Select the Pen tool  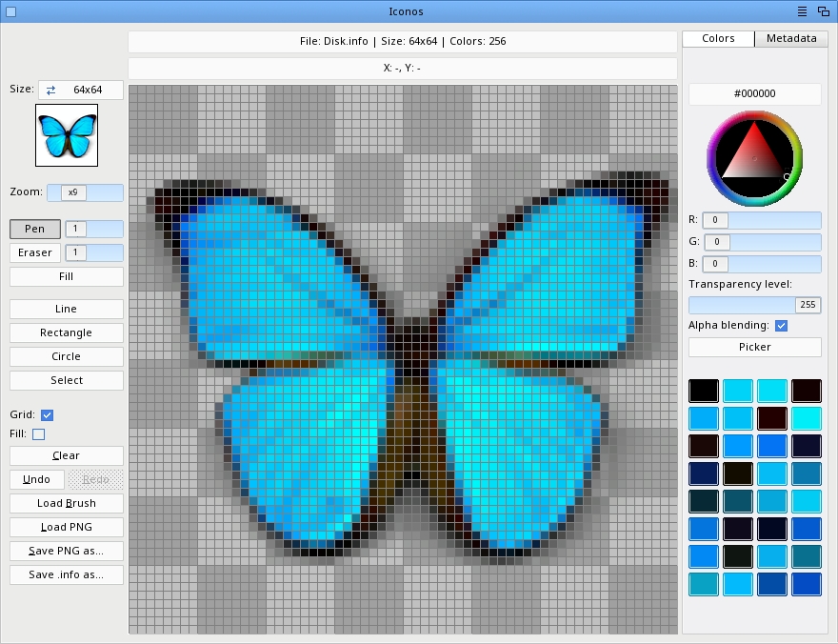coord(35,229)
